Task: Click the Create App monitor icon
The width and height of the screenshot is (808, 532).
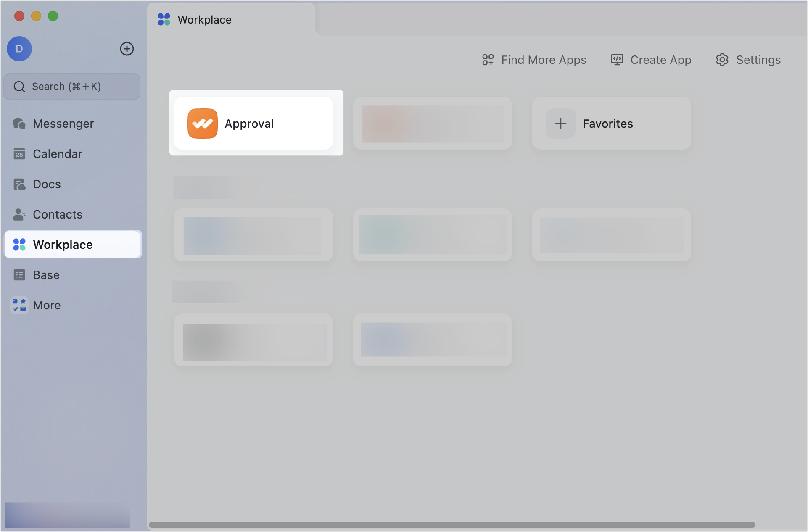Action: click(x=617, y=60)
